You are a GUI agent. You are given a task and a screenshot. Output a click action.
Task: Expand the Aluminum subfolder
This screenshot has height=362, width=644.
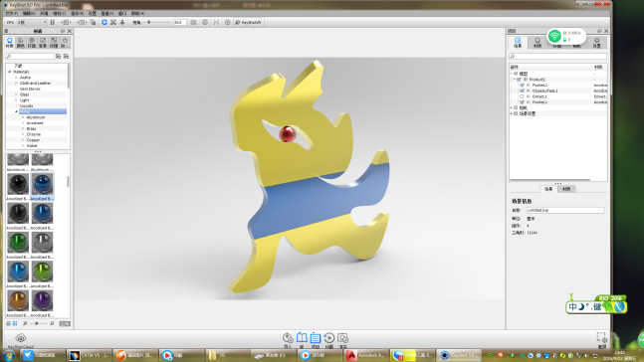(x=23, y=117)
